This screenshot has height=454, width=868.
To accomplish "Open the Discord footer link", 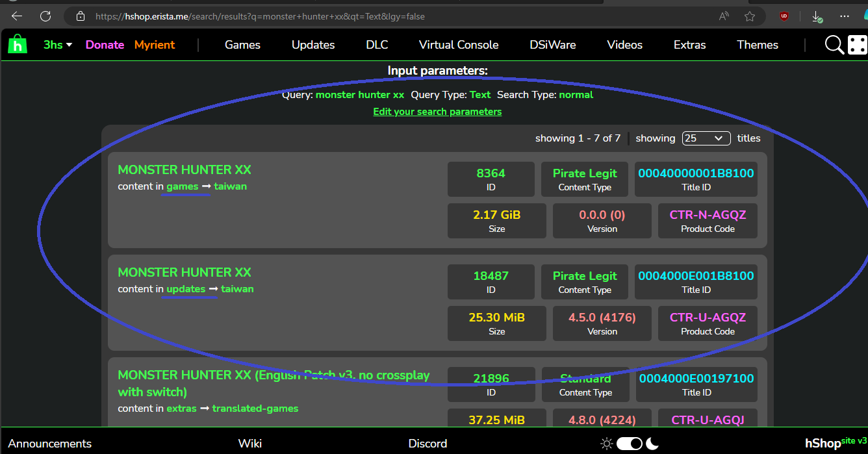I will [428, 444].
